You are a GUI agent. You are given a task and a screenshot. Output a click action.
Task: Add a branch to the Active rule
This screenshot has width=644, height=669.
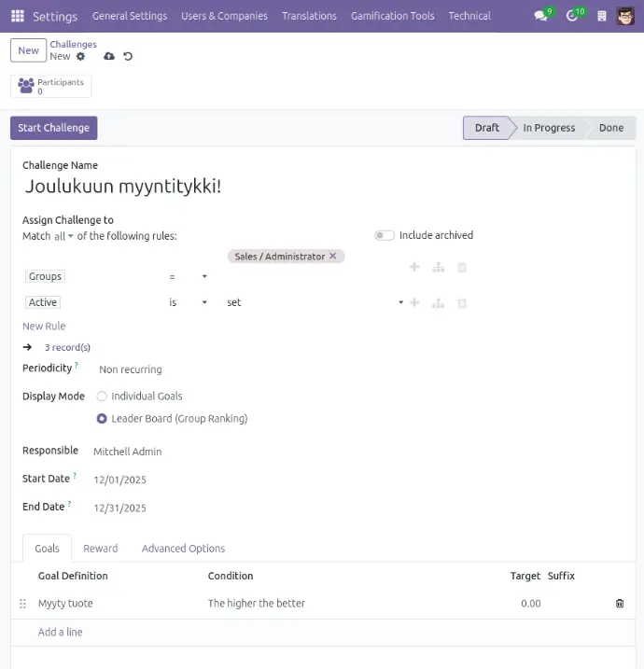click(x=438, y=303)
